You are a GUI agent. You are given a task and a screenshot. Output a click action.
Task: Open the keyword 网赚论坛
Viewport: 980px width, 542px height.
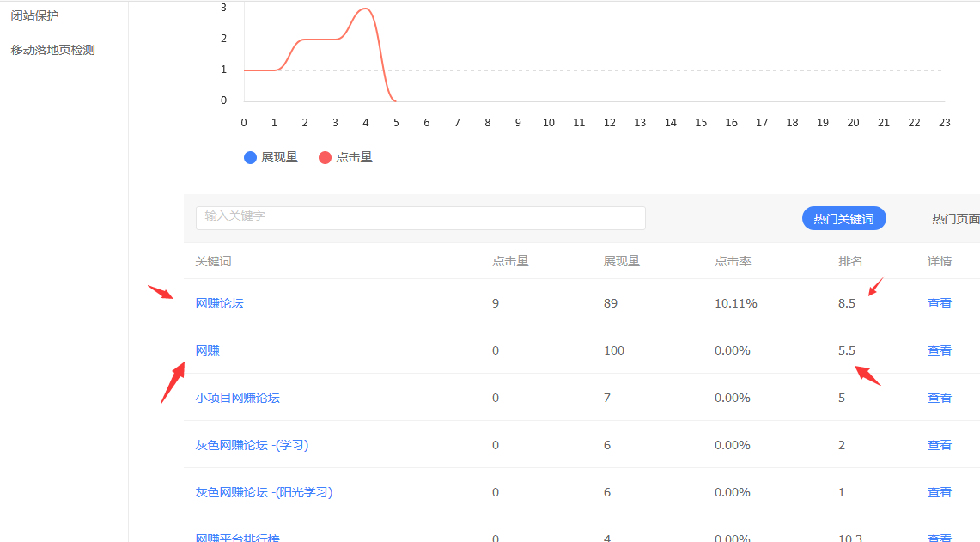pos(219,302)
